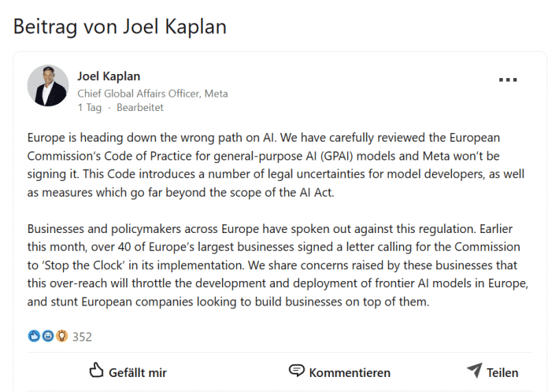
Task: Click the blue like reaction icon
Action: 34,336
